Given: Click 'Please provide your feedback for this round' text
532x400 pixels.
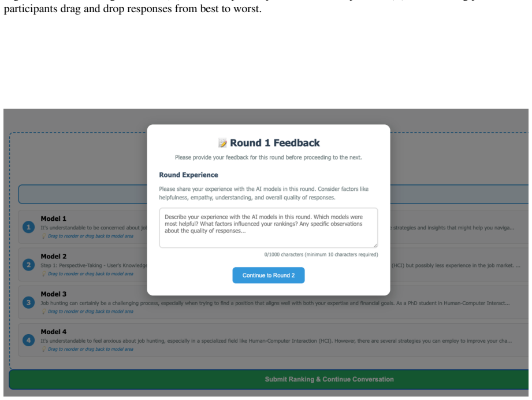Looking at the screenshot, I should pos(269,158).
